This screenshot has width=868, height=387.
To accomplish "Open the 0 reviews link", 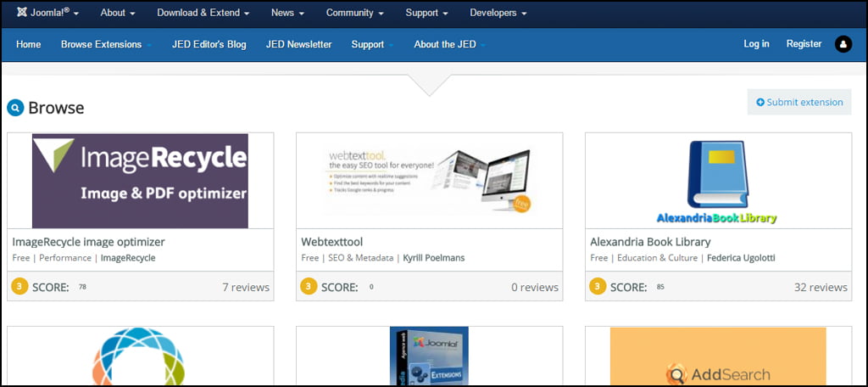I will click(x=535, y=287).
